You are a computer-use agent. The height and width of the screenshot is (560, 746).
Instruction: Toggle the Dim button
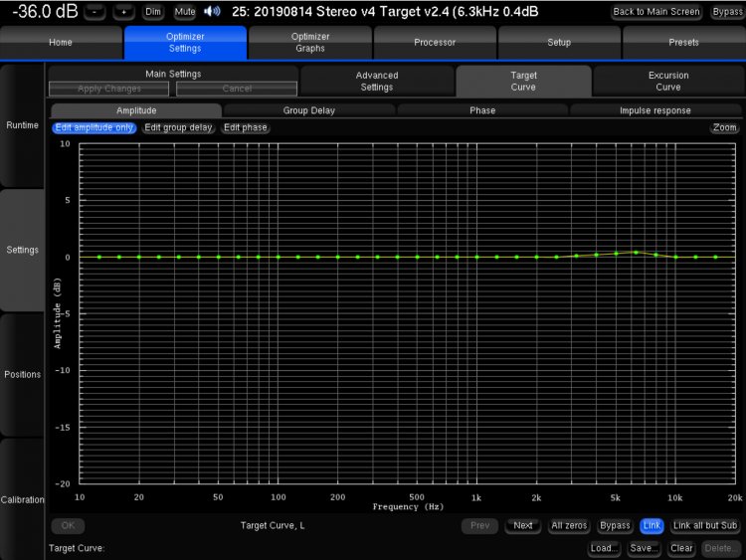pyautogui.click(x=153, y=12)
